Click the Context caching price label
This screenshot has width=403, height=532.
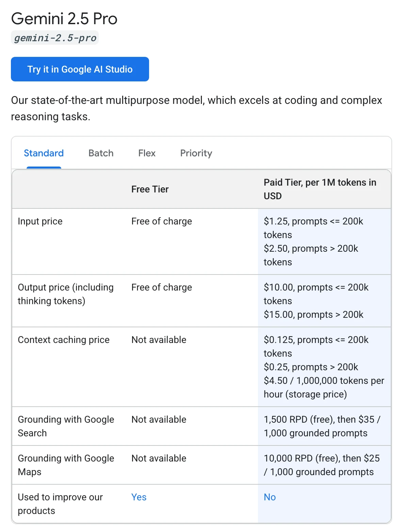pos(64,340)
